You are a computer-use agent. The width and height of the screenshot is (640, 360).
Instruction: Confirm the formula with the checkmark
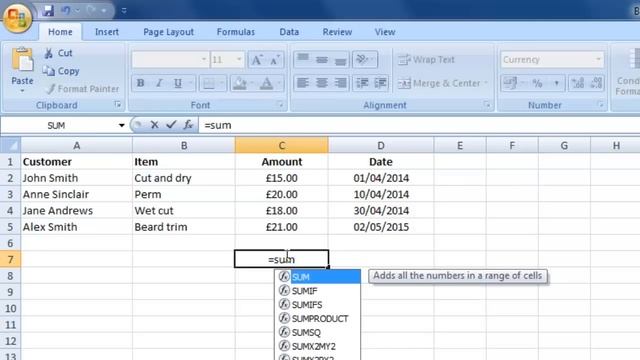pyautogui.click(x=171, y=125)
